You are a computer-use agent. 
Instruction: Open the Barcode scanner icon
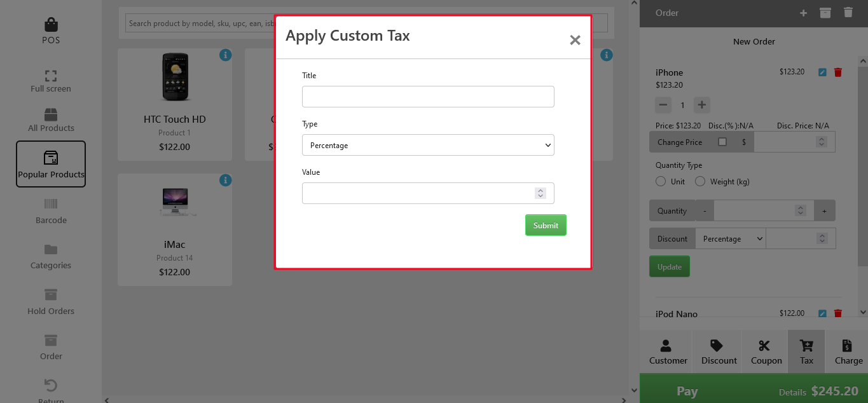click(51, 204)
